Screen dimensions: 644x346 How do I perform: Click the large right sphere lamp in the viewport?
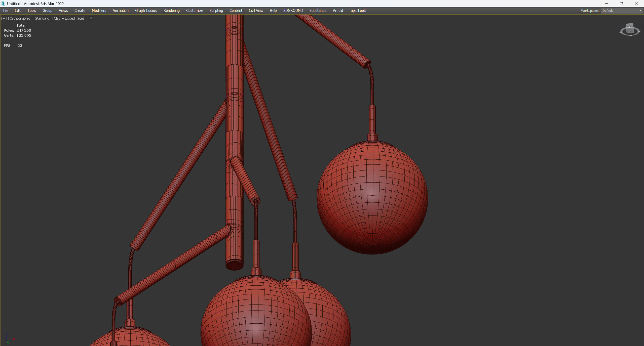coord(372,198)
